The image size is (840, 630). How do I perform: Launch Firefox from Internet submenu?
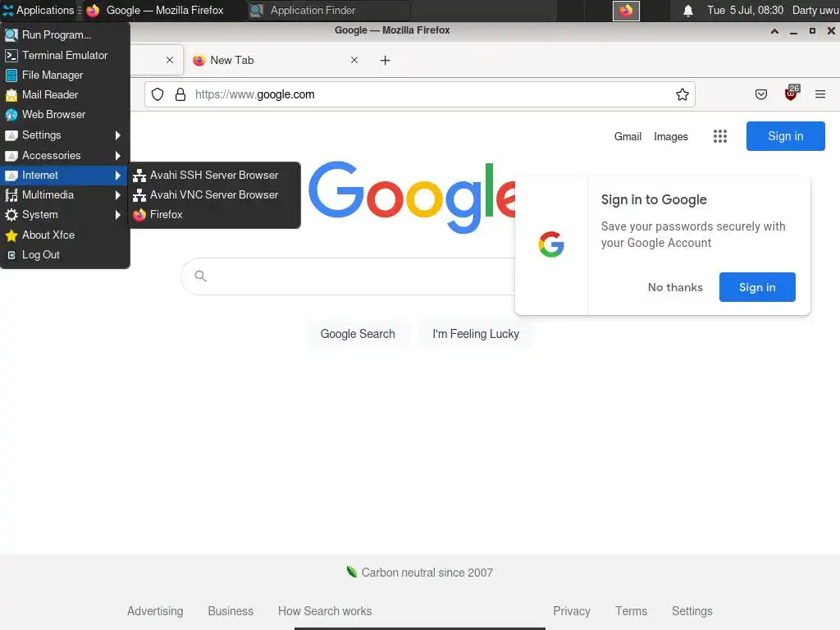(x=214, y=215)
